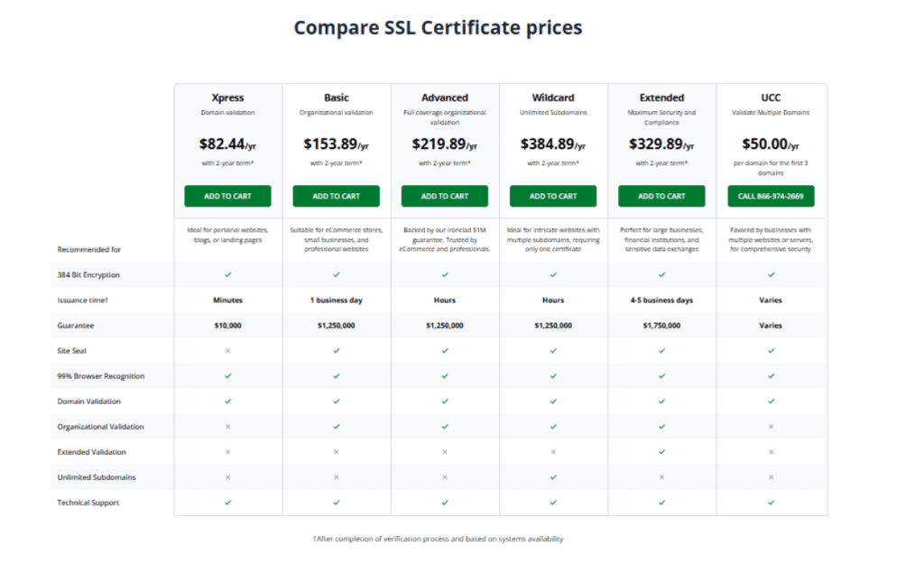Image resolution: width=924 pixels, height=573 pixels.
Task: Click the Xpress Organizational Validation cross
Action: [227, 427]
